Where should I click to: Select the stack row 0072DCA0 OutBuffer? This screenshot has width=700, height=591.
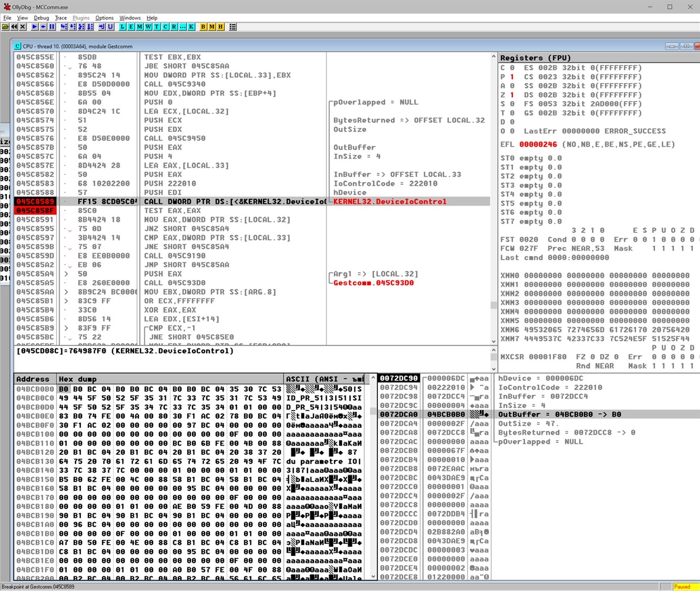pos(539,414)
